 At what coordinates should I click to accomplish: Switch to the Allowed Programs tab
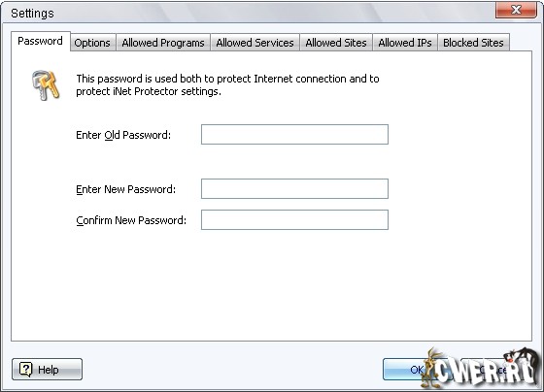coord(163,43)
